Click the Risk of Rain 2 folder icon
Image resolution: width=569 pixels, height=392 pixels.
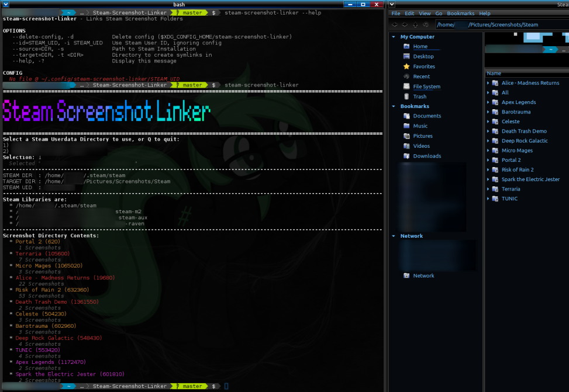click(x=495, y=169)
